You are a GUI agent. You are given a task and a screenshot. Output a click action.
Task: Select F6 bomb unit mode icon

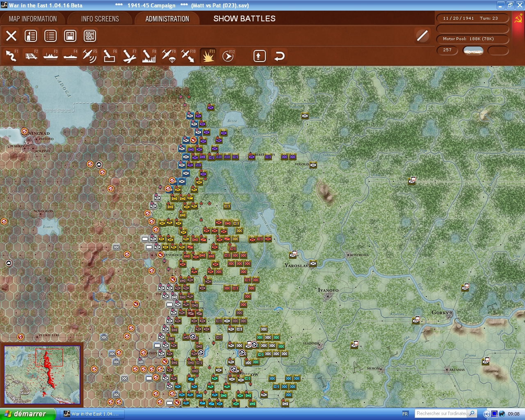110,56
